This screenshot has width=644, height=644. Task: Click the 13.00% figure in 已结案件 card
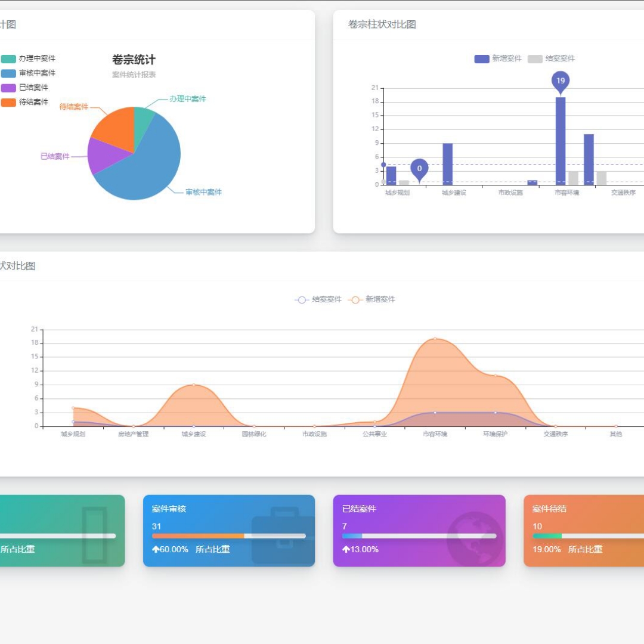pyautogui.click(x=364, y=550)
